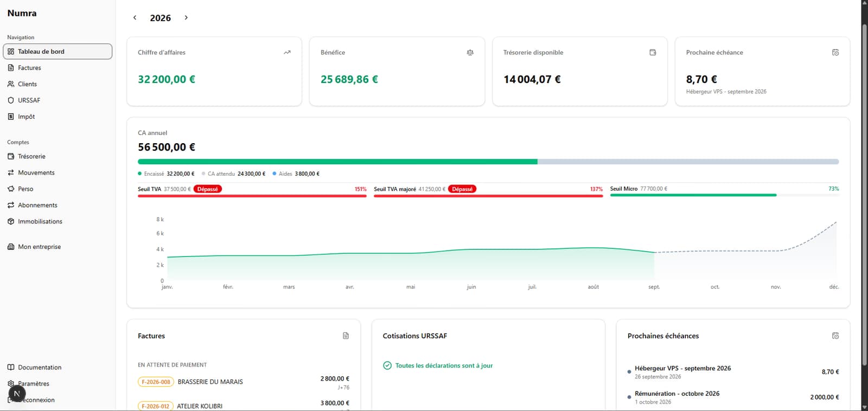
Task: Click the green check icon in Cotisations URSSAF
Action: point(387,365)
